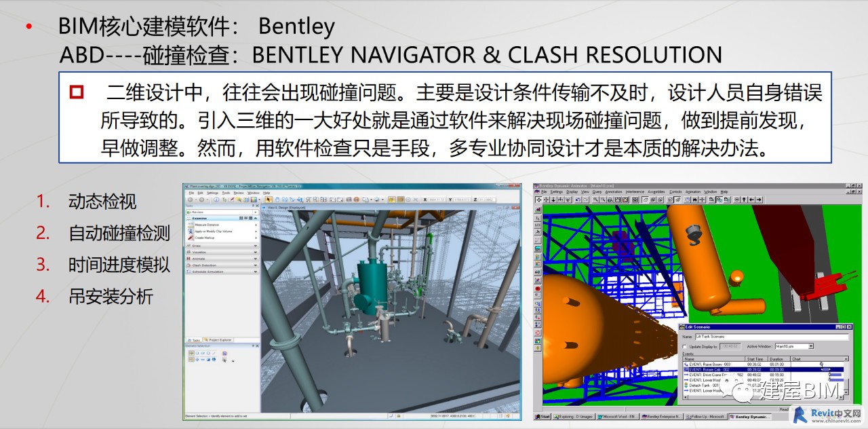Image resolution: width=868 pixels, height=429 pixels.
Task: Click the Start button on taskbar
Action: pos(542,416)
